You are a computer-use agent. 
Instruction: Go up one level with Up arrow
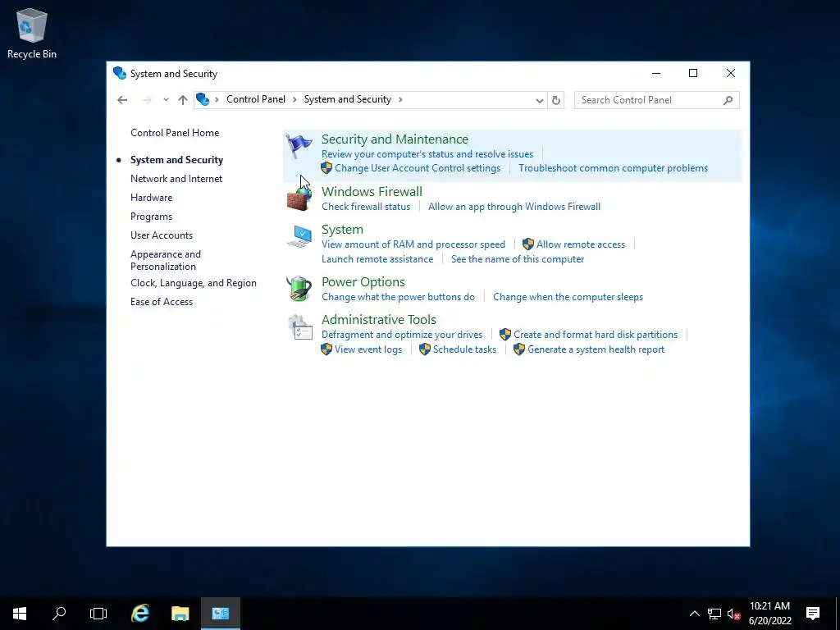coord(183,100)
